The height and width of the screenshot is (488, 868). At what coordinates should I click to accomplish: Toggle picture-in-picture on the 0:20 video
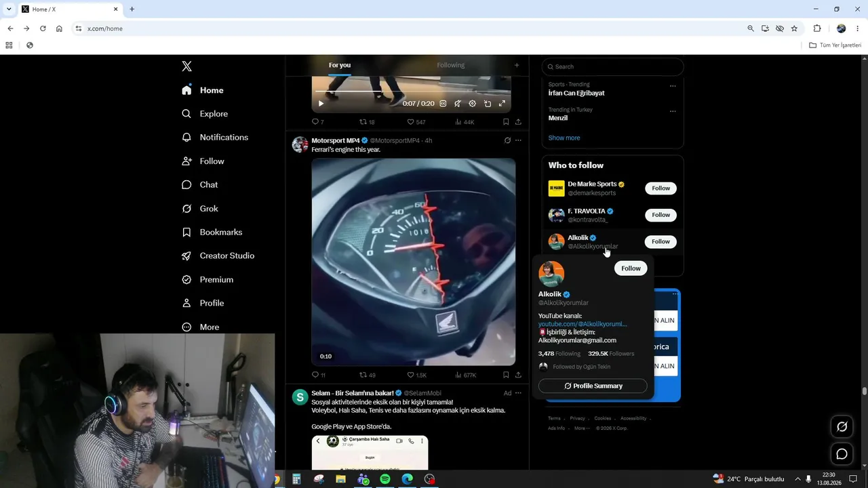click(488, 104)
